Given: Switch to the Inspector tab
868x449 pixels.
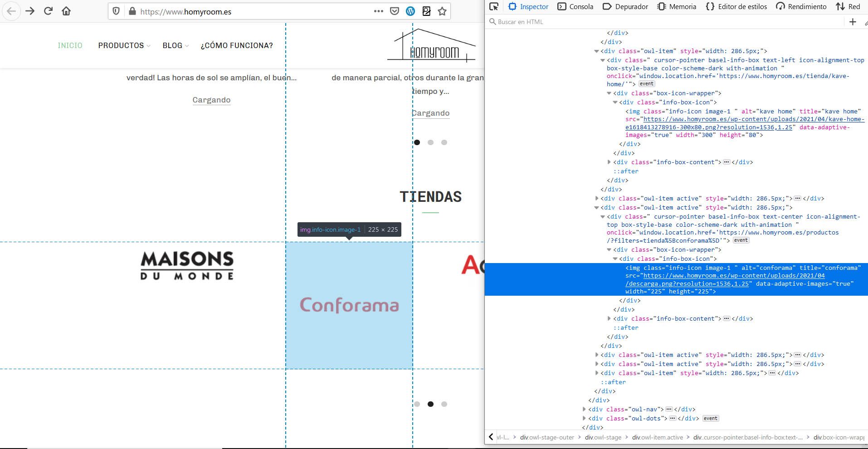Looking at the screenshot, I should click(x=528, y=6).
